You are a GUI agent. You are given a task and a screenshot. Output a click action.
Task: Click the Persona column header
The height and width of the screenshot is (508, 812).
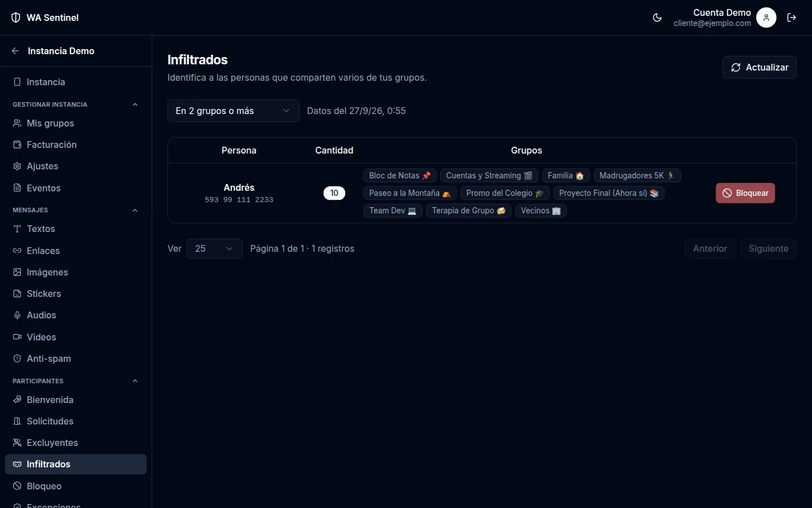239,150
